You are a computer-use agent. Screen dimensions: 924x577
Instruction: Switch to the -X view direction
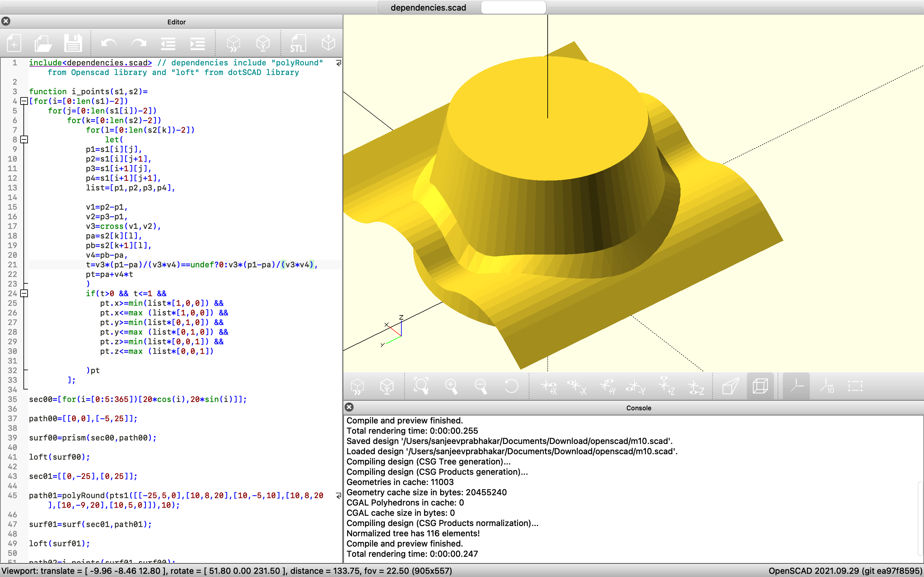pos(577,386)
